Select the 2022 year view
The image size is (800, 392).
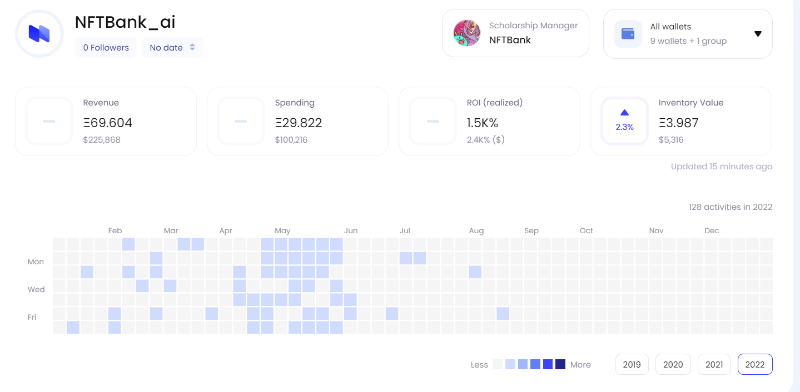coord(755,364)
